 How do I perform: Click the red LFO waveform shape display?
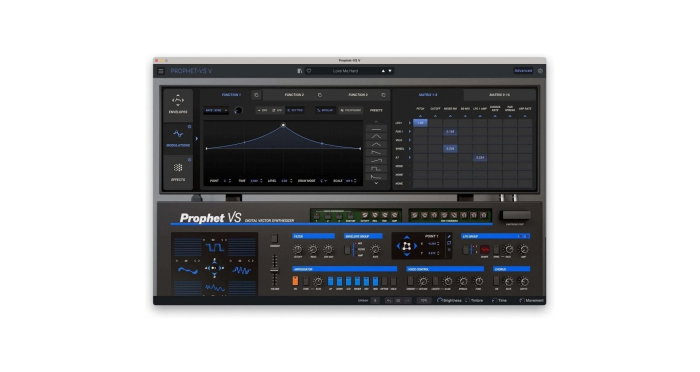(484, 250)
